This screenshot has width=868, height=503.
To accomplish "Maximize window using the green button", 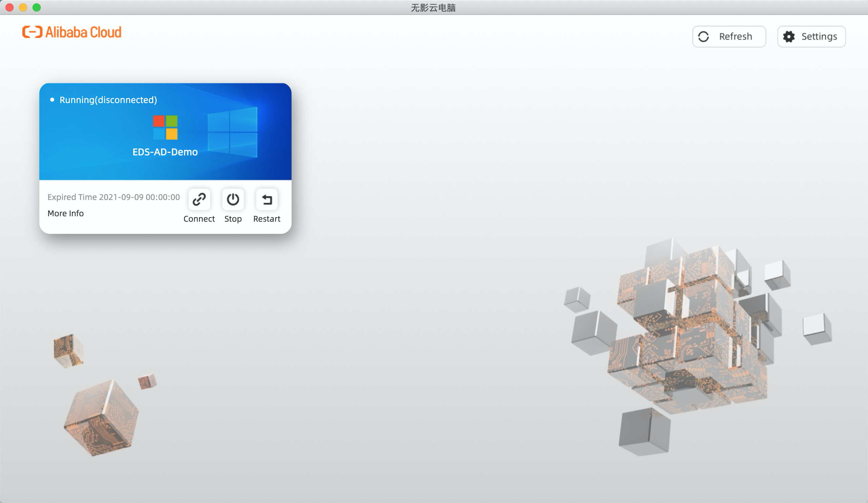I will (37, 7).
